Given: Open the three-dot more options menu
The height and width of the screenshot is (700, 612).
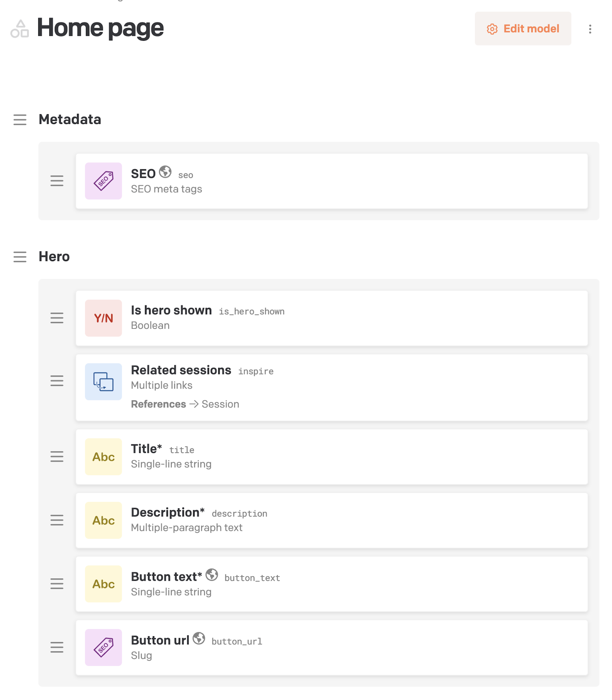Looking at the screenshot, I should (x=590, y=29).
